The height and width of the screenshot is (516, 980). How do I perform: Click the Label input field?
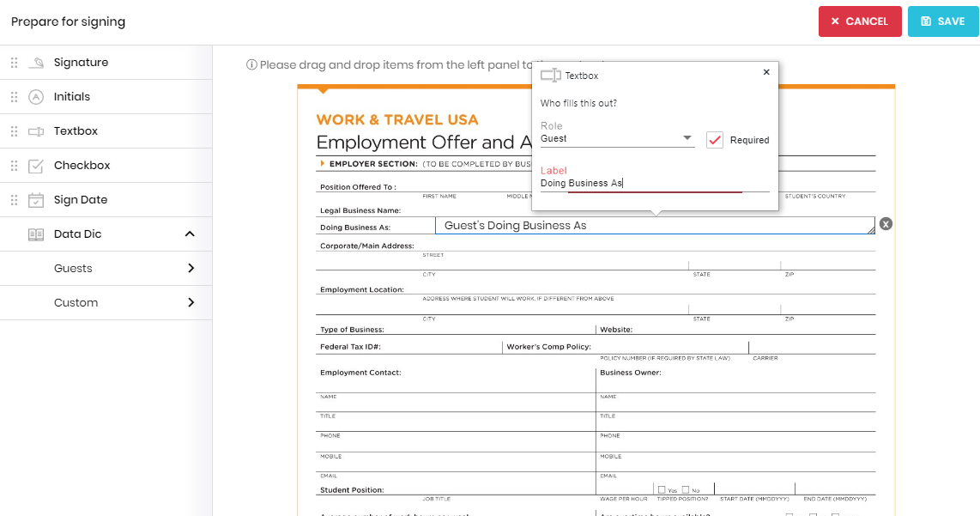tap(655, 183)
